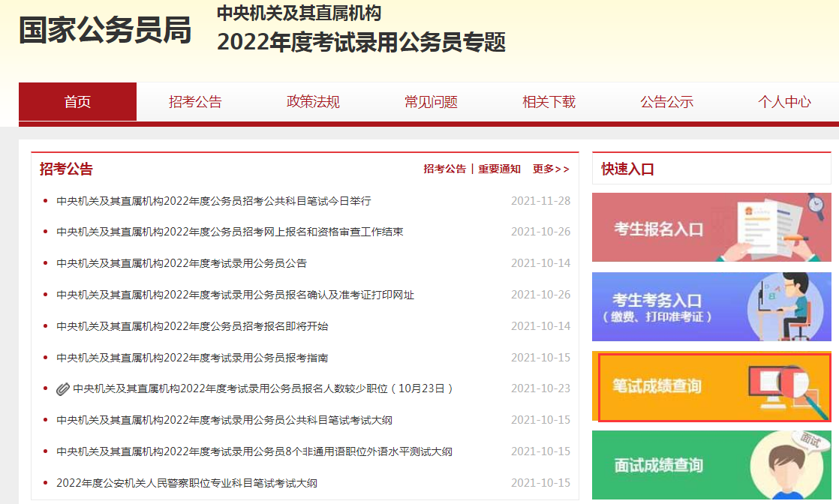The height and width of the screenshot is (504, 839).
Task: Open the 面试成绩查询 banner
Action: pyautogui.click(x=711, y=465)
